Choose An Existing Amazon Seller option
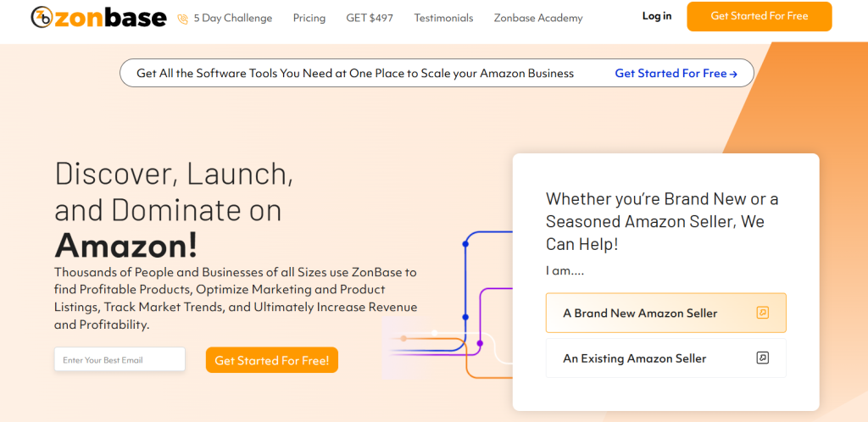The image size is (868, 422). [634, 358]
